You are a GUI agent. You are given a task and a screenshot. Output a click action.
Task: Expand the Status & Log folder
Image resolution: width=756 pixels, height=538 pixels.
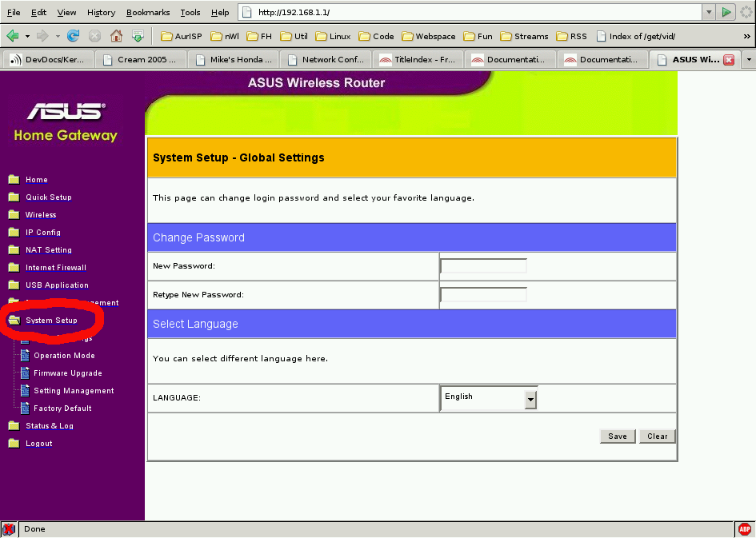(x=49, y=426)
